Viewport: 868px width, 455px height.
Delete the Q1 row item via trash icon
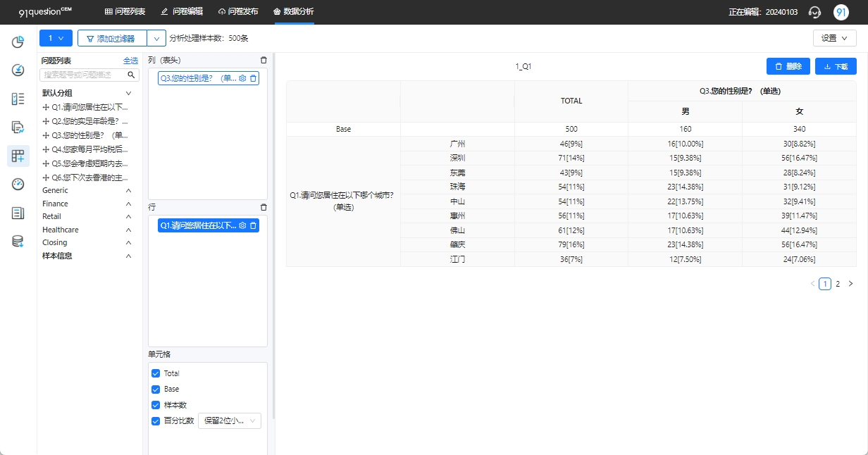(254, 225)
